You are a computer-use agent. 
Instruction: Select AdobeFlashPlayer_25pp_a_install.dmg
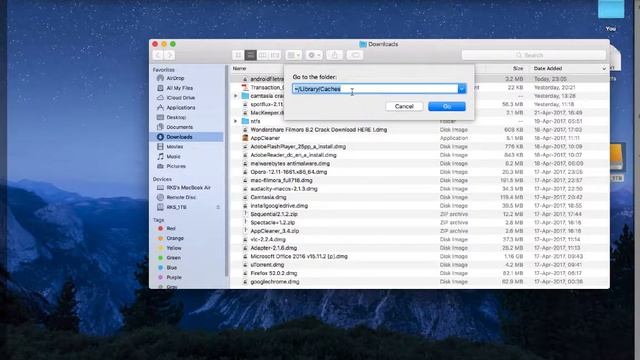click(x=420, y=147)
